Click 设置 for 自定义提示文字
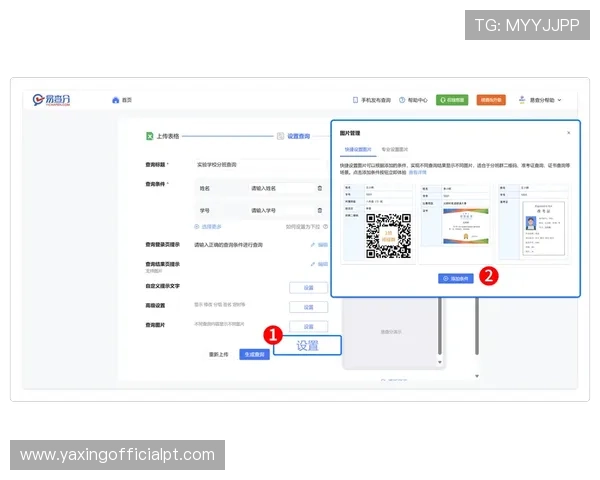The image size is (600, 480). pos(308,288)
